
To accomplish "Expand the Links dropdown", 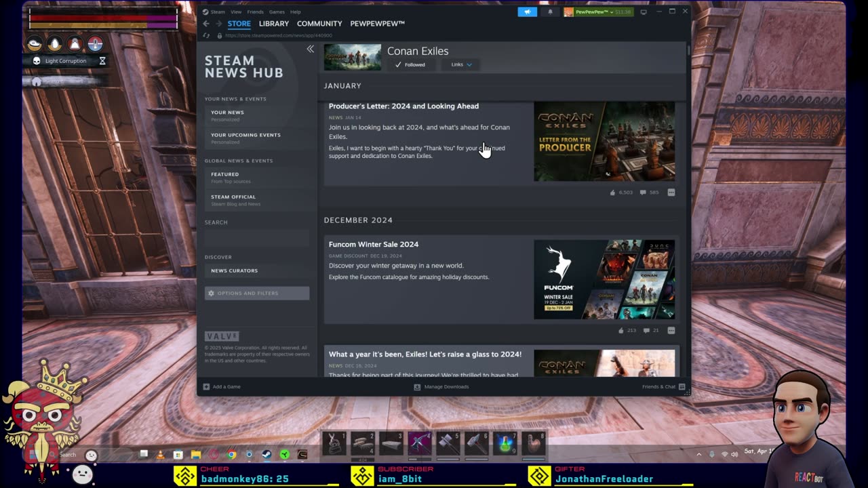I will coord(461,64).
